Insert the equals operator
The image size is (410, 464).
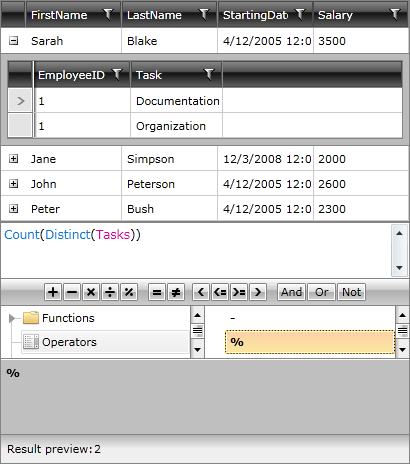click(157, 292)
